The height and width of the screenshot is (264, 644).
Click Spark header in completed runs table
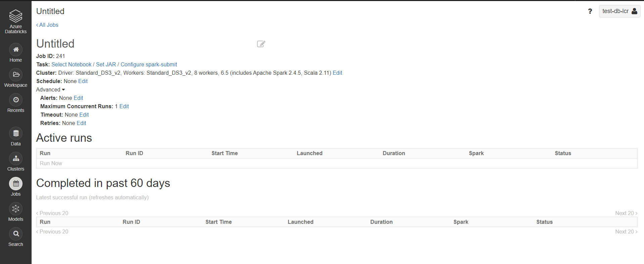point(461,222)
